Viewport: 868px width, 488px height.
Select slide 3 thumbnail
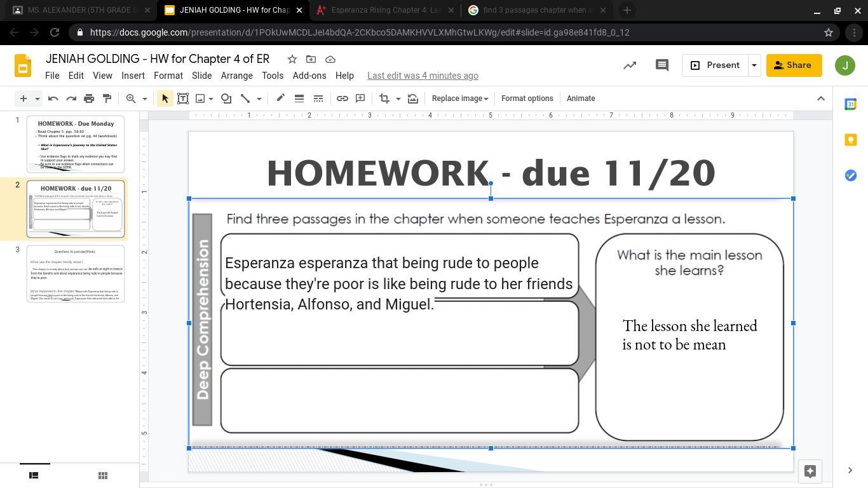click(x=76, y=274)
